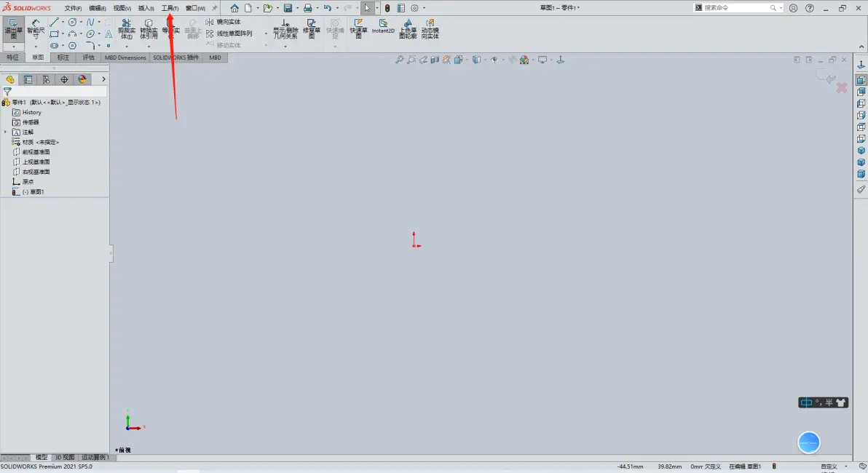
Task: Click the 退出草图 exit sketch button
Action: coord(13,29)
